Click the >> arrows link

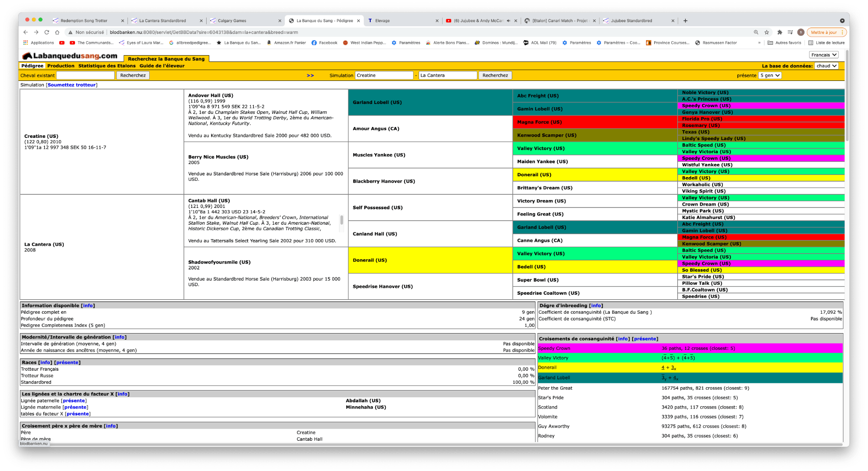(310, 75)
